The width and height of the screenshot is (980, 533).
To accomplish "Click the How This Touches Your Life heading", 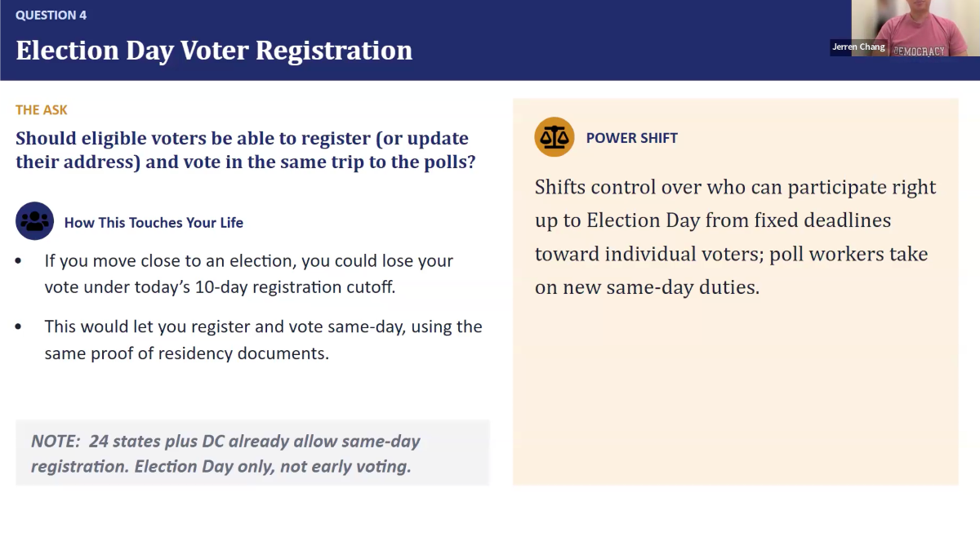I will tap(154, 222).
